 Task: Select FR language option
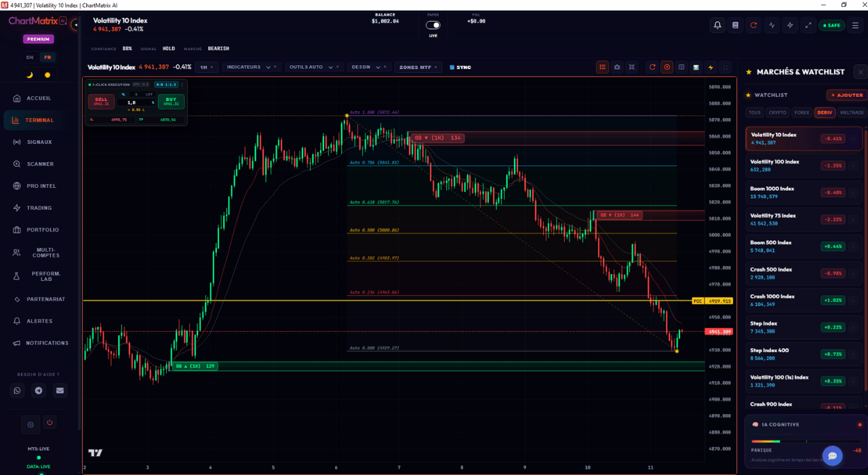(x=47, y=58)
